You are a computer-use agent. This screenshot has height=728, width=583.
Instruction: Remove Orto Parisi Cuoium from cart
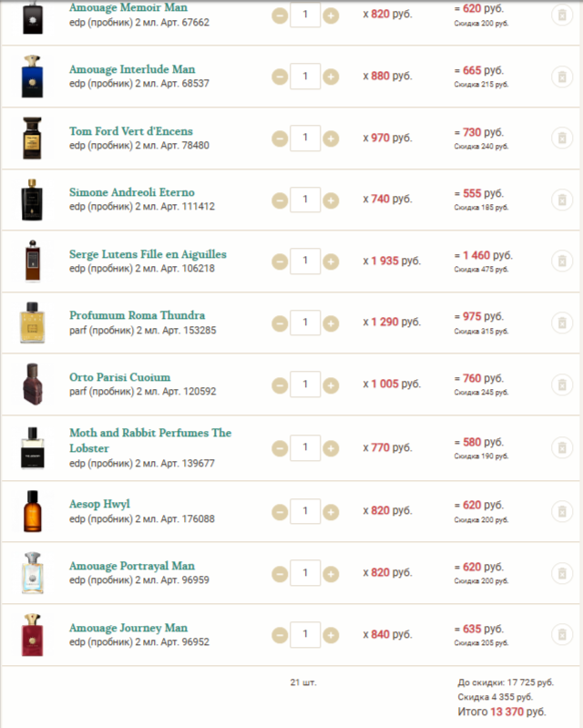pyautogui.click(x=562, y=385)
